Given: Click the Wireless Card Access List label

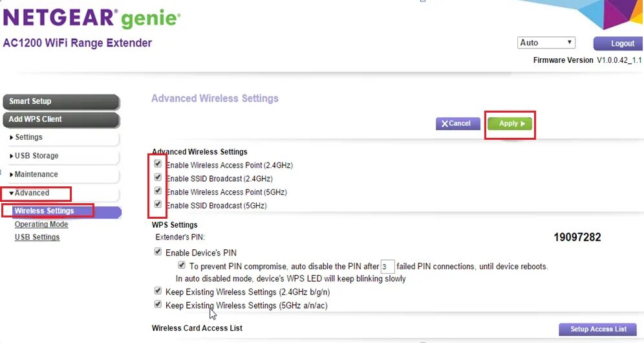Looking at the screenshot, I should click(x=197, y=328).
